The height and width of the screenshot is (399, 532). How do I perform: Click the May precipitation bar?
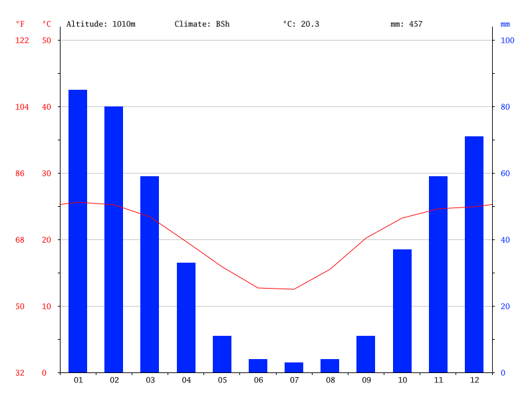click(223, 352)
